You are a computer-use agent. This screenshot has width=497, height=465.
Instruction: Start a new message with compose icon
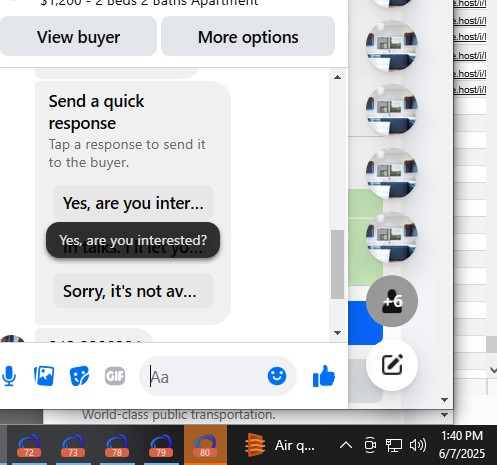[x=392, y=365]
